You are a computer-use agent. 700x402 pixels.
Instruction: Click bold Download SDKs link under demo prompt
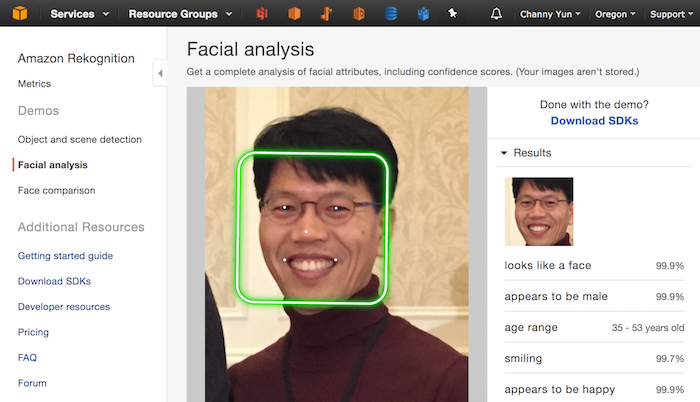point(594,121)
